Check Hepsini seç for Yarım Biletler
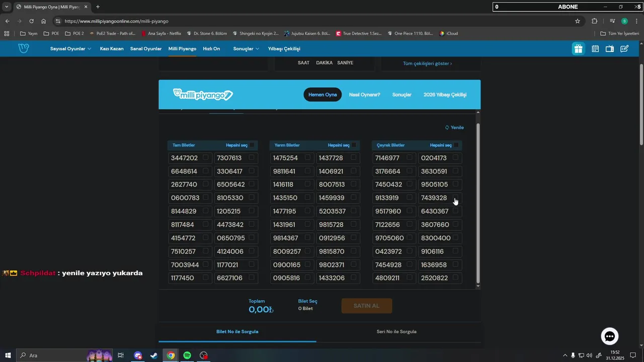644x362 pixels. click(354, 145)
